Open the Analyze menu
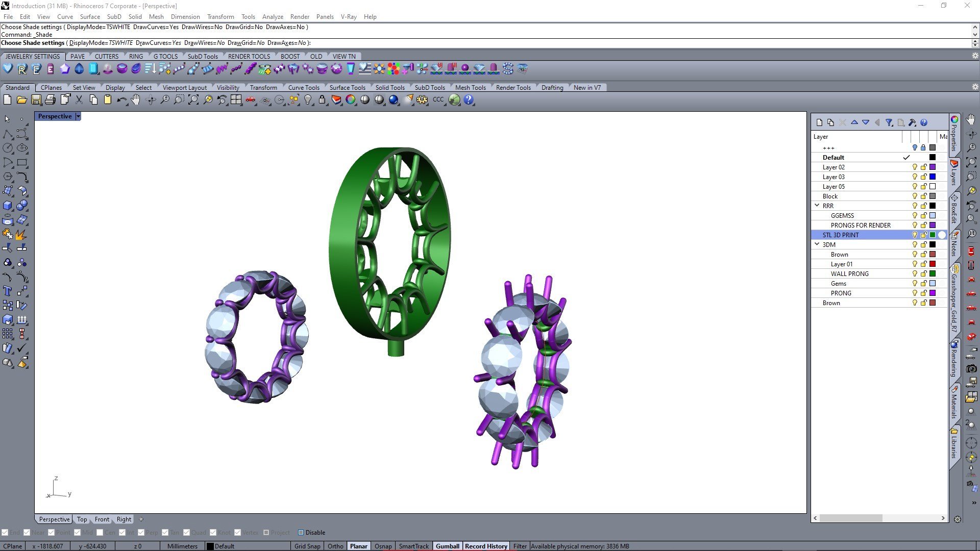980x551 pixels. [273, 16]
